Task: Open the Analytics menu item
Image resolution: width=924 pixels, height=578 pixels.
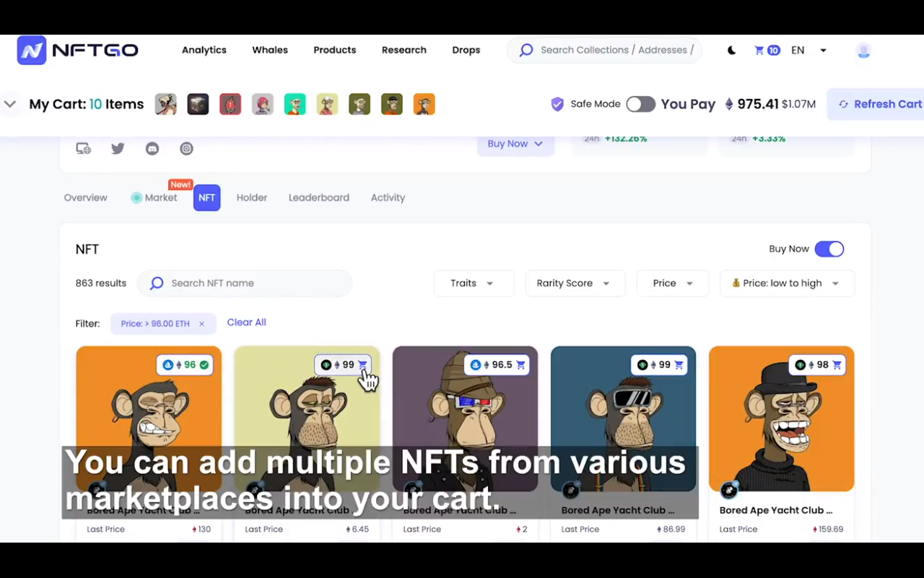Action: tap(204, 50)
